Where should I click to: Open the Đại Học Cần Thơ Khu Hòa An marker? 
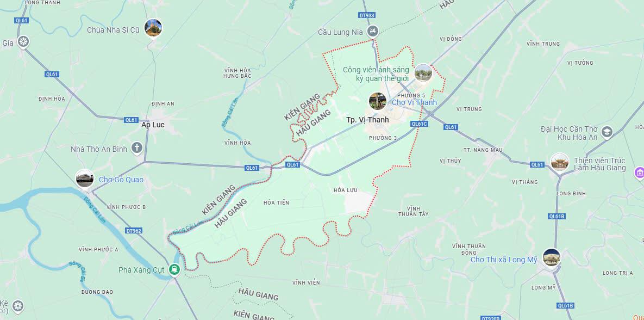pos(607,132)
